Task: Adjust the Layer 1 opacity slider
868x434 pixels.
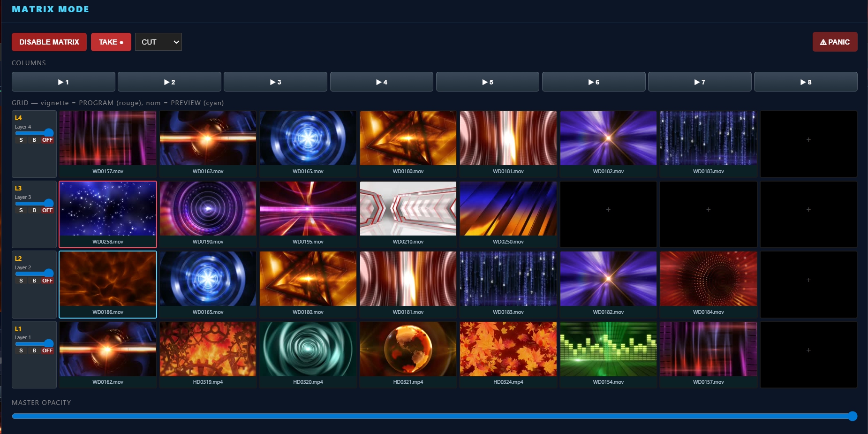Action: [x=34, y=343]
